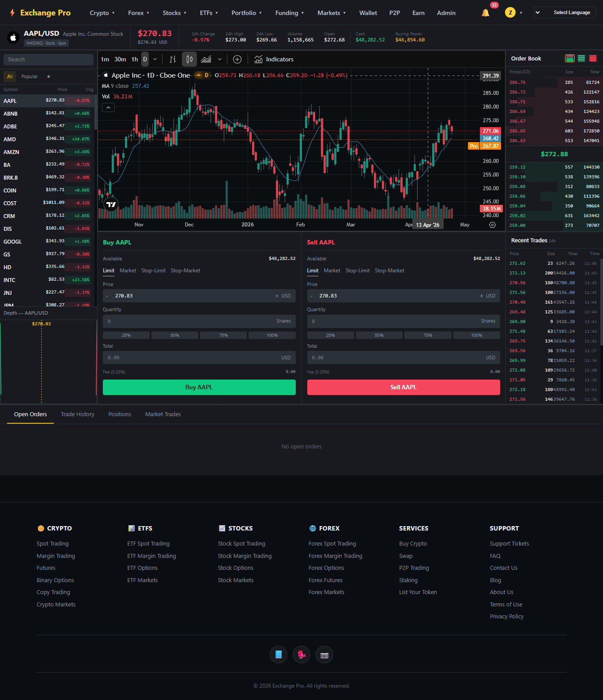Expand the Forex menu

(139, 13)
